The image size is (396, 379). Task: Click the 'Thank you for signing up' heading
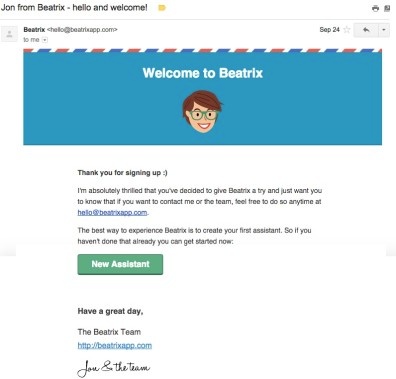[x=122, y=173]
